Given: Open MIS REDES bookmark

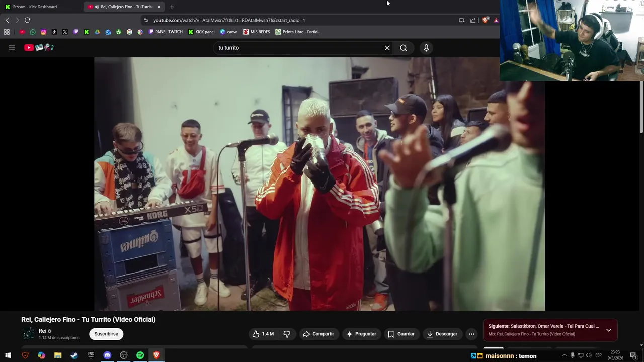Looking at the screenshot, I should click(x=257, y=32).
